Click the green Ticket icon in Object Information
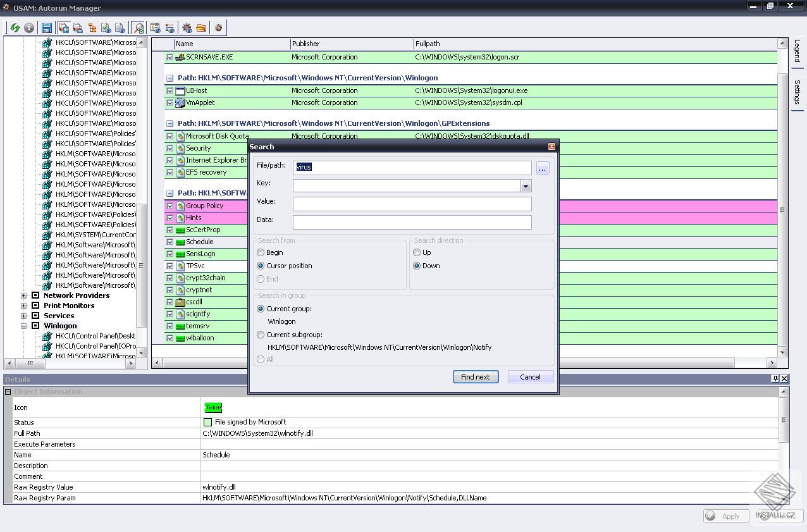 point(213,407)
